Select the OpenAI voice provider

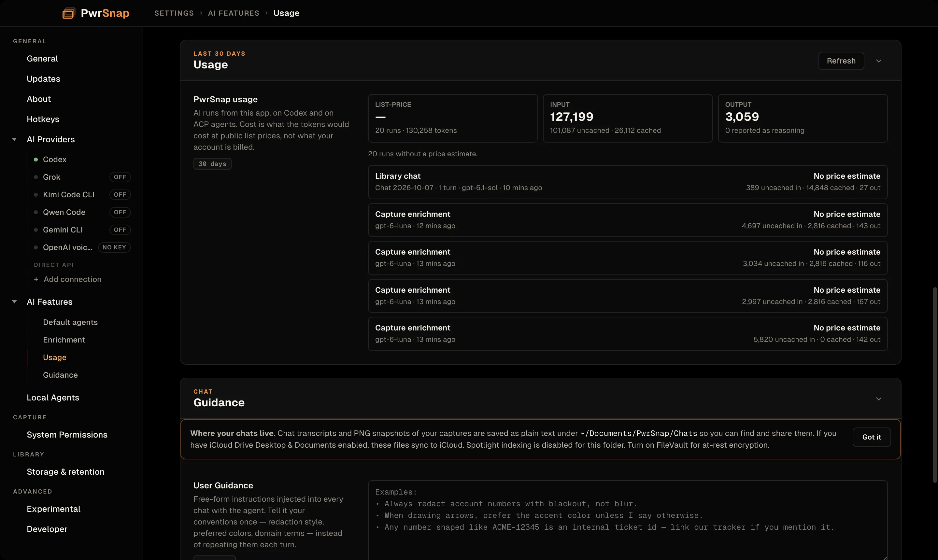pyautogui.click(x=67, y=247)
